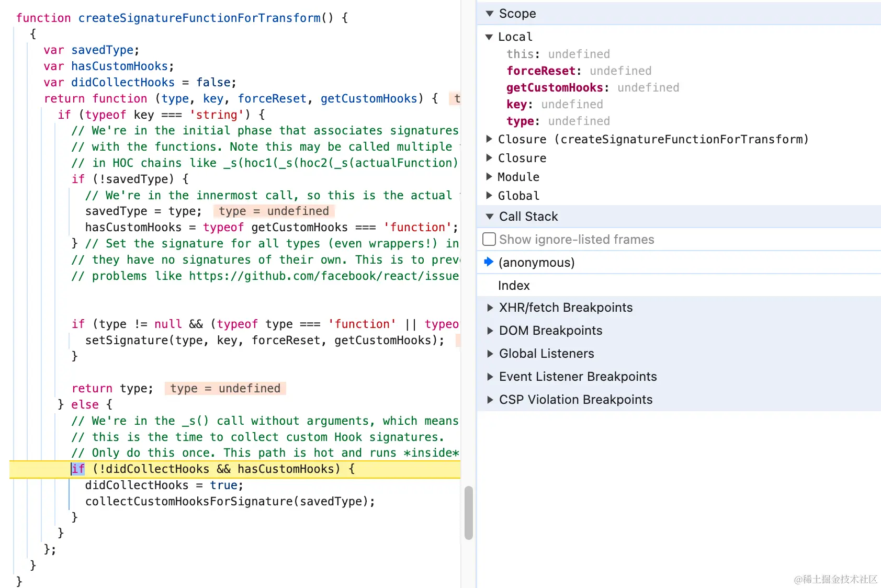The height and width of the screenshot is (588, 881).
Task: Click the 'var hasCustomHooks;' code line
Action: click(x=109, y=66)
